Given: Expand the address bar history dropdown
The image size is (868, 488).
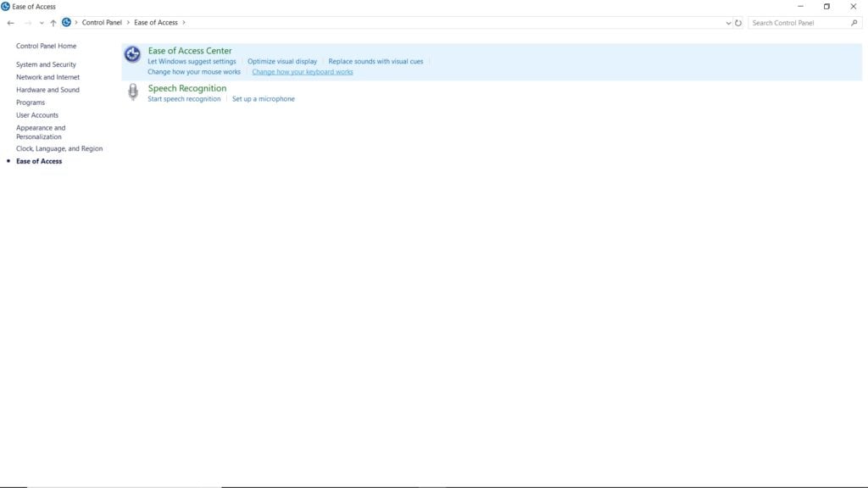Looking at the screenshot, I should tap(728, 23).
